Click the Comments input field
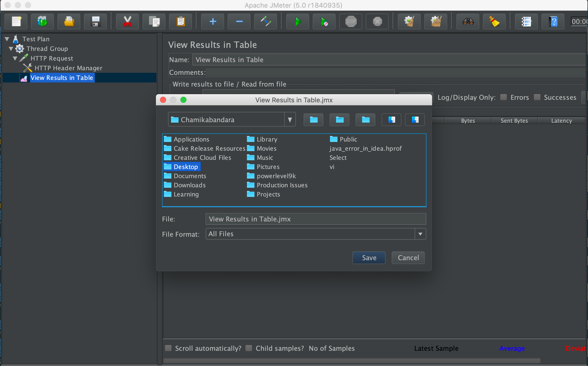This screenshot has width=588, height=366. pos(396,73)
